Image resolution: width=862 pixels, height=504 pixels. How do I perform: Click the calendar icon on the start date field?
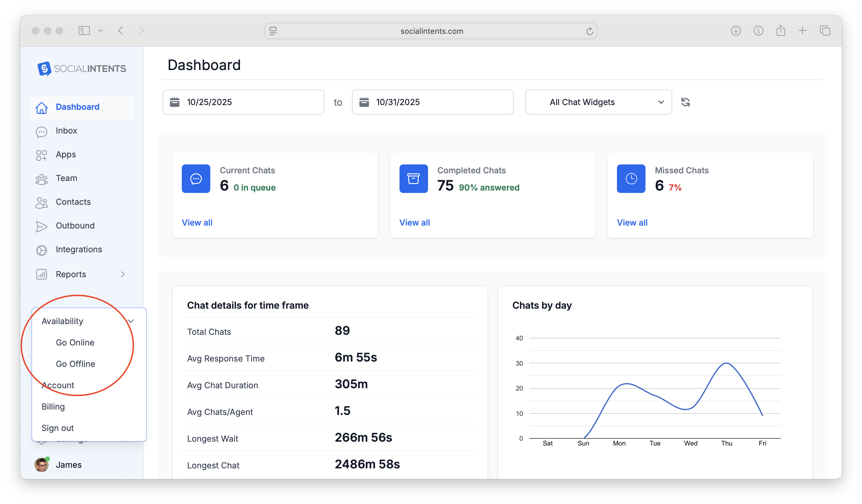pos(174,102)
